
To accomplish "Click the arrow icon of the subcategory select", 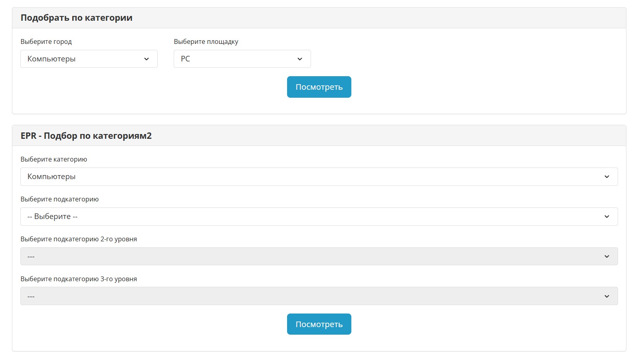I will coord(606,217).
